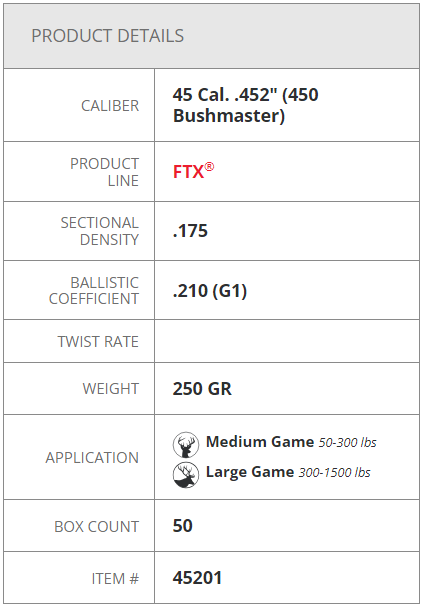
Task: Click the 300-1500 lbs weight range text
Action: coord(334,473)
